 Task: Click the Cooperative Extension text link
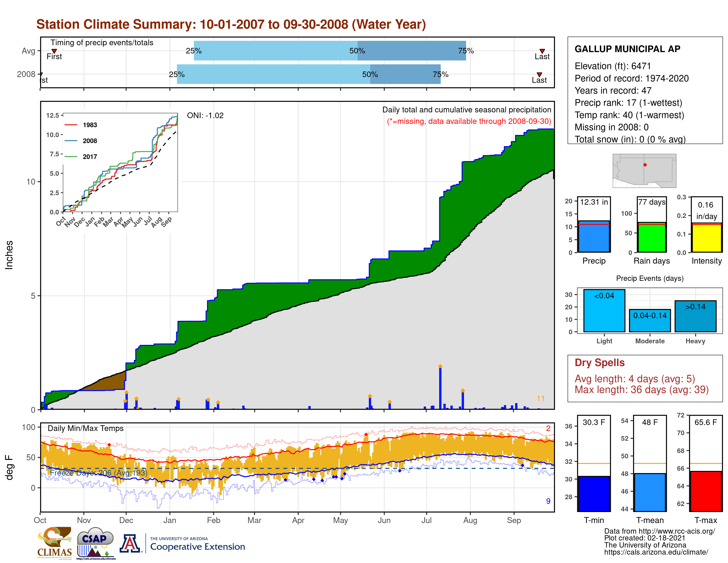(x=197, y=547)
